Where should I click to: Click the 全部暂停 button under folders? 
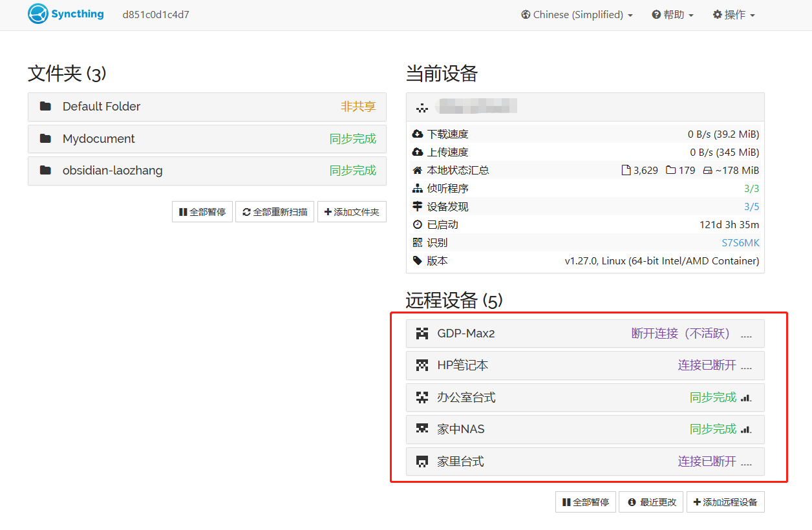[202, 211]
